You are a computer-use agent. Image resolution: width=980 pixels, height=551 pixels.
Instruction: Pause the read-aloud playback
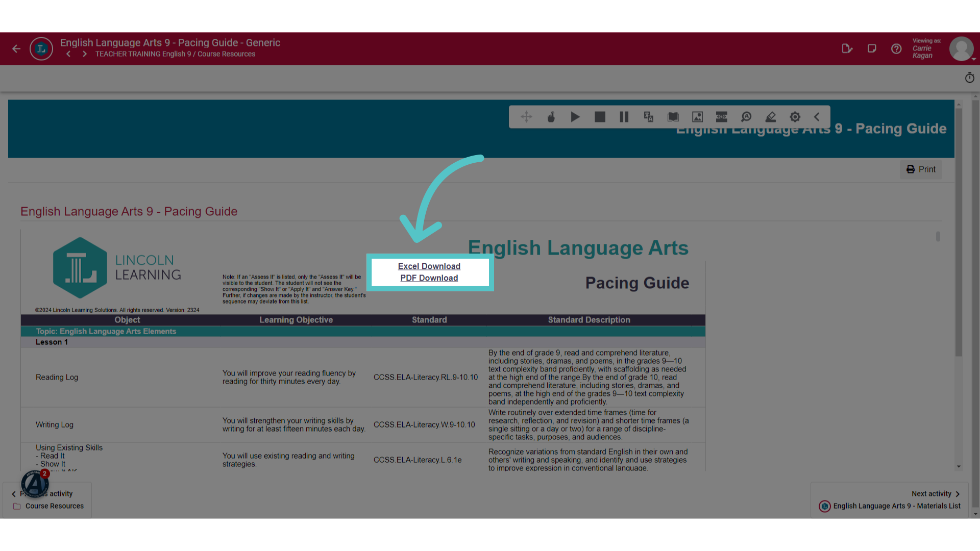(x=624, y=117)
